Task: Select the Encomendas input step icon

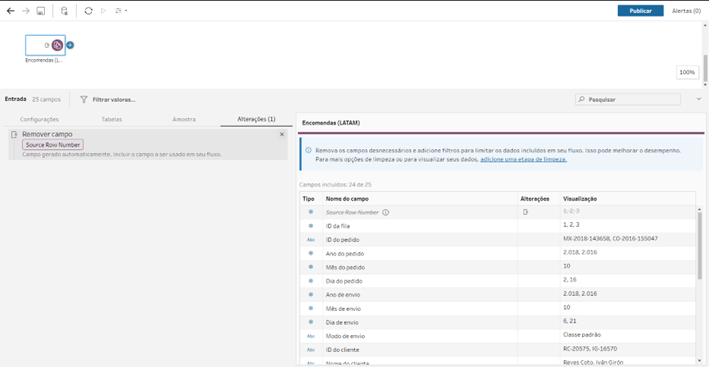Action: click(x=57, y=45)
